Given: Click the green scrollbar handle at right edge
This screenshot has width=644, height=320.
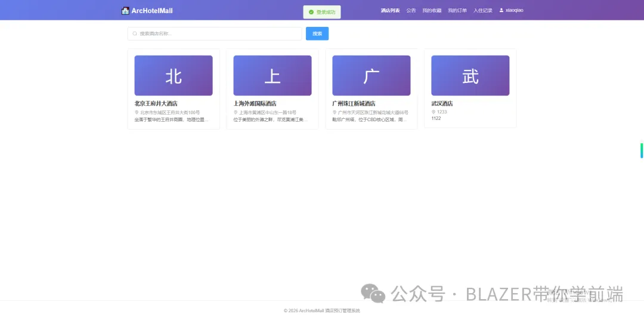Looking at the screenshot, I should click(x=642, y=149).
